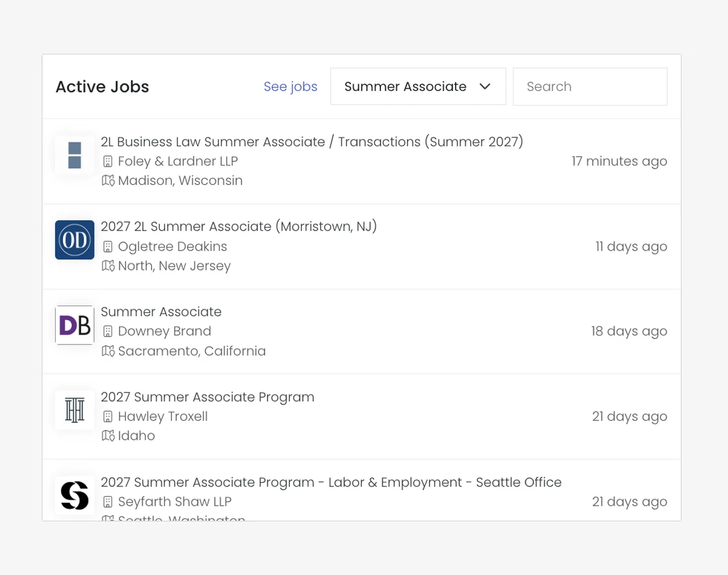
Task: Focus the Search input field
Action: [590, 86]
